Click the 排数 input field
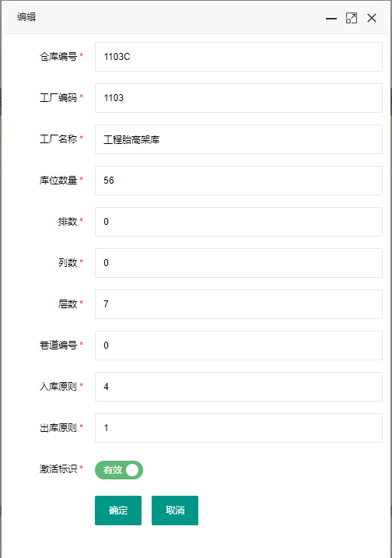Viewport: 392px width, 558px height. click(239, 222)
